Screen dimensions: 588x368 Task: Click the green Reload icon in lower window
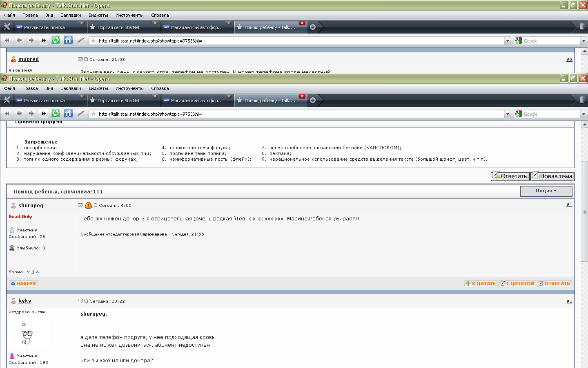coord(56,113)
